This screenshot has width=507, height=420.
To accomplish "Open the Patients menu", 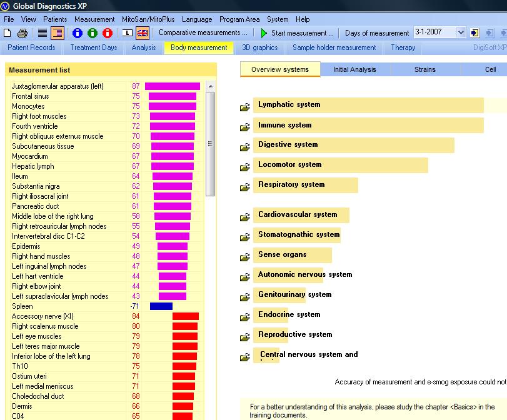I will [x=55, y=19].
